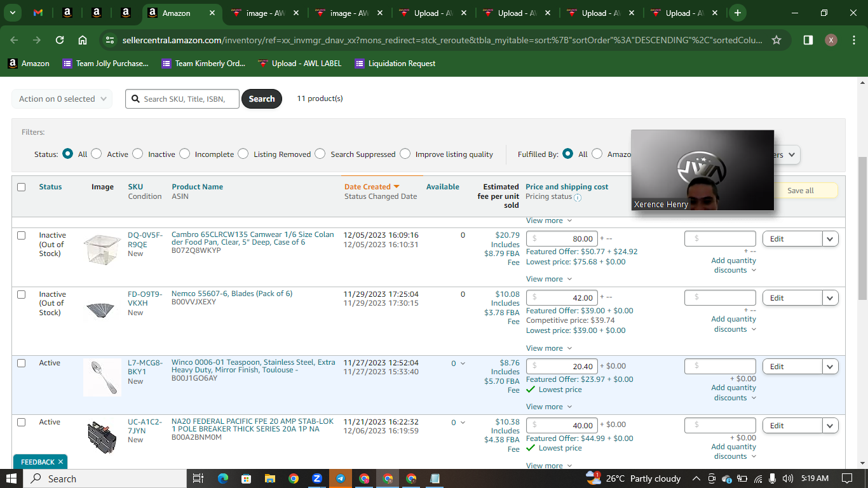This screenshot has width=868, height=488.
Task: Select the 'Listing Removed' status filter
Action: pos(243,154)
